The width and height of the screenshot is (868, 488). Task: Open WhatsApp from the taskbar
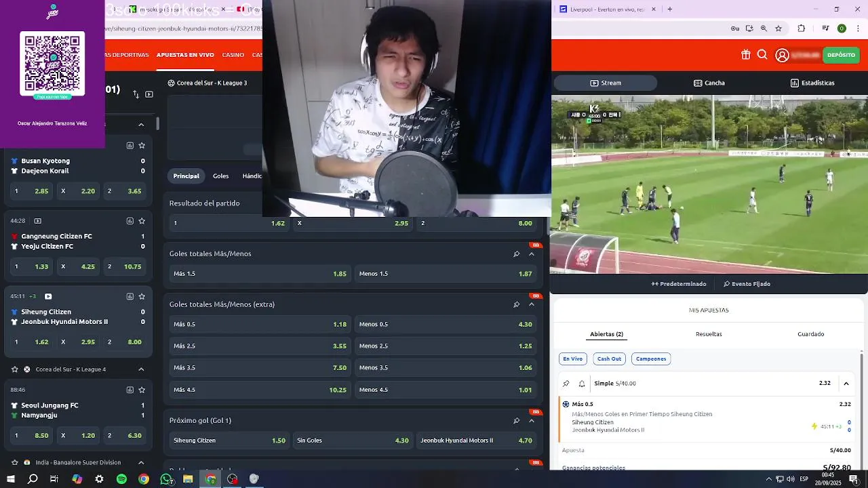[x=166, y=479]
